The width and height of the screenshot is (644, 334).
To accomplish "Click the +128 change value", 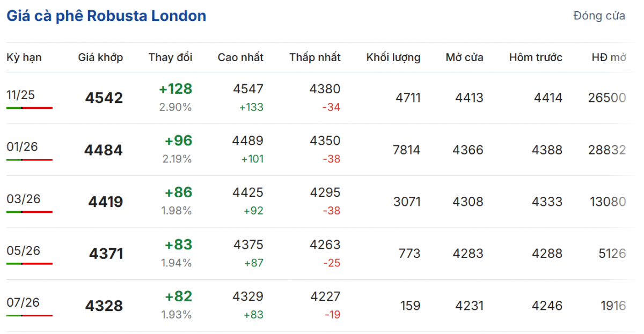I will click(x=175, y=89).
